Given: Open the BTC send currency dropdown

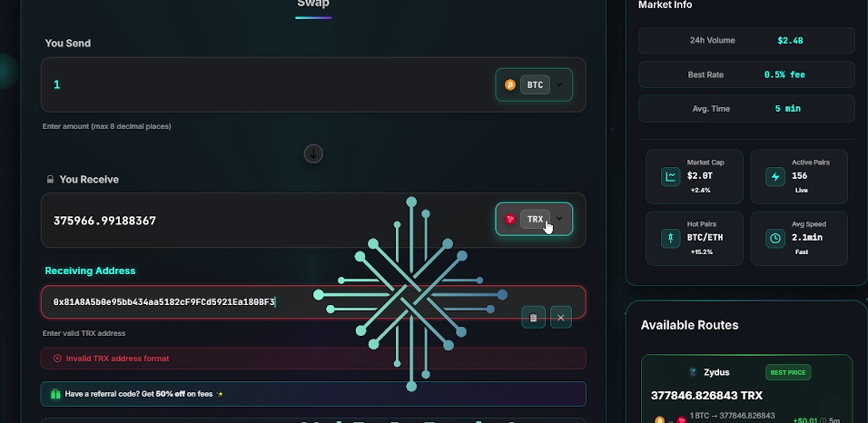Looking at the screenshot, I should (x=534, y=84).
